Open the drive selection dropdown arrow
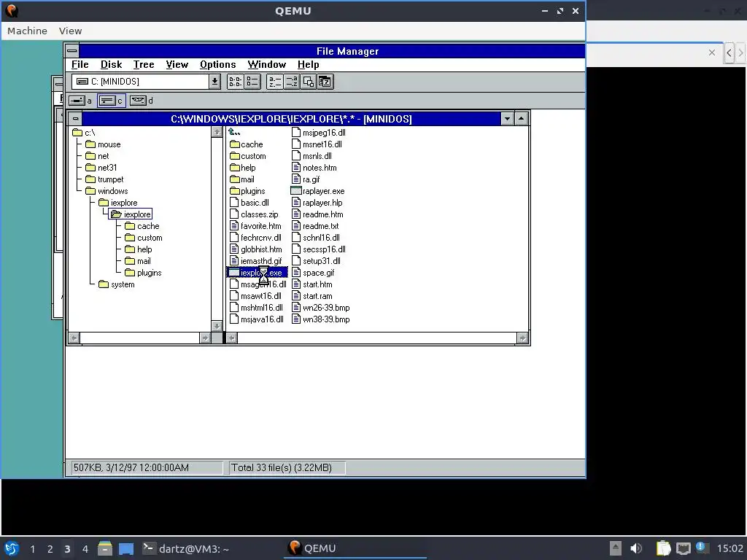 tap(215, 82)
